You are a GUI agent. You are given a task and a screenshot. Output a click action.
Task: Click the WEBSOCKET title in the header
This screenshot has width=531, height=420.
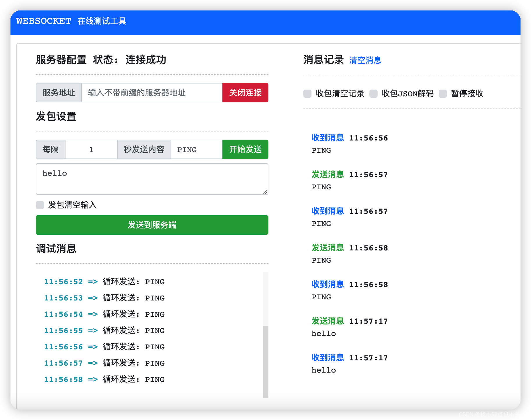43,21
